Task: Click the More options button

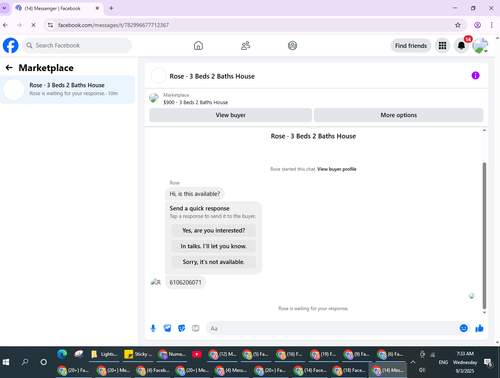Action: [x=399, y=115]
